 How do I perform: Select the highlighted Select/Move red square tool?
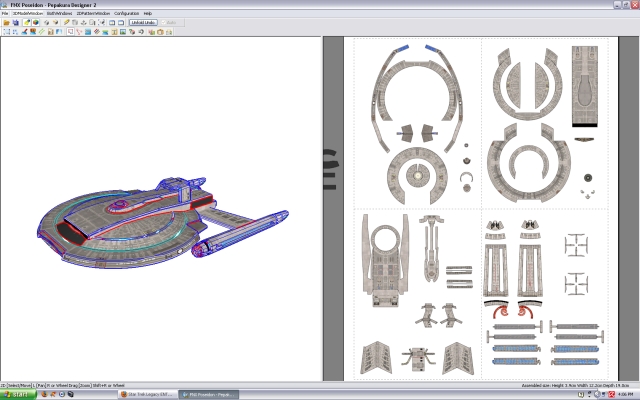pos(70,31)
